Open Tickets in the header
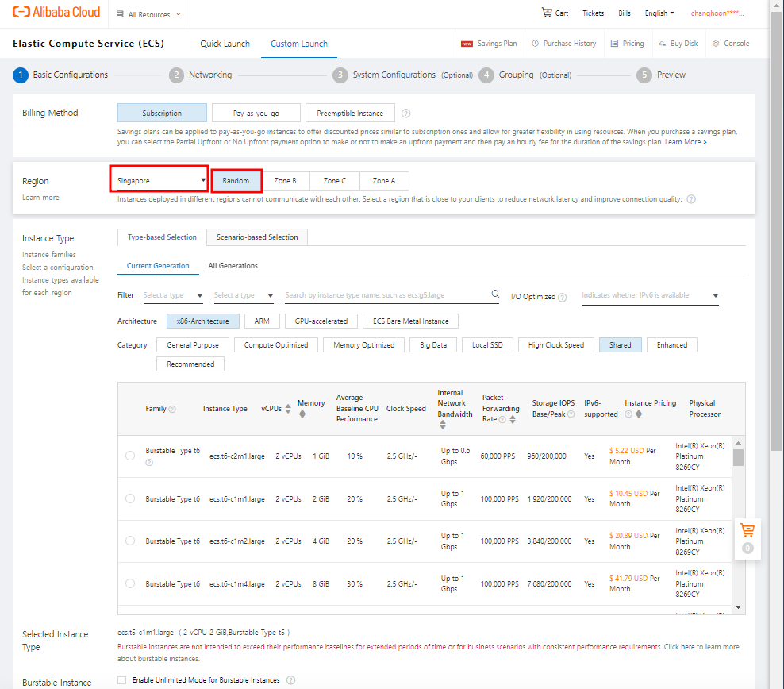Screen dimensions: 784x689 tap(593, 13)
